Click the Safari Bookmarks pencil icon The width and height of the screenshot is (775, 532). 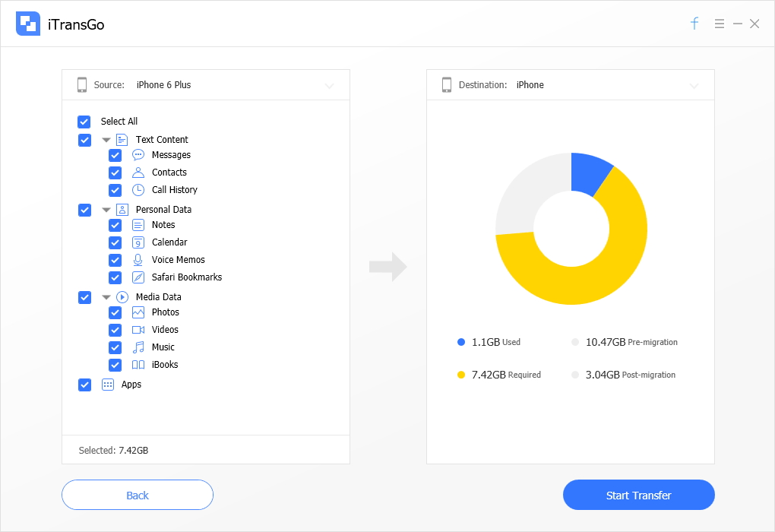click(138, 277)
